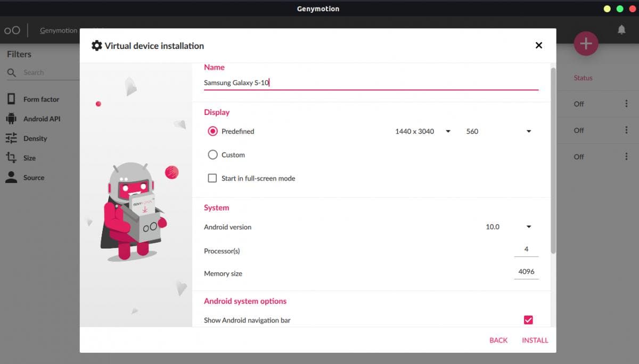
Task: Open the Android version 10.0 dropdown
Action: (x=508, y=227)
